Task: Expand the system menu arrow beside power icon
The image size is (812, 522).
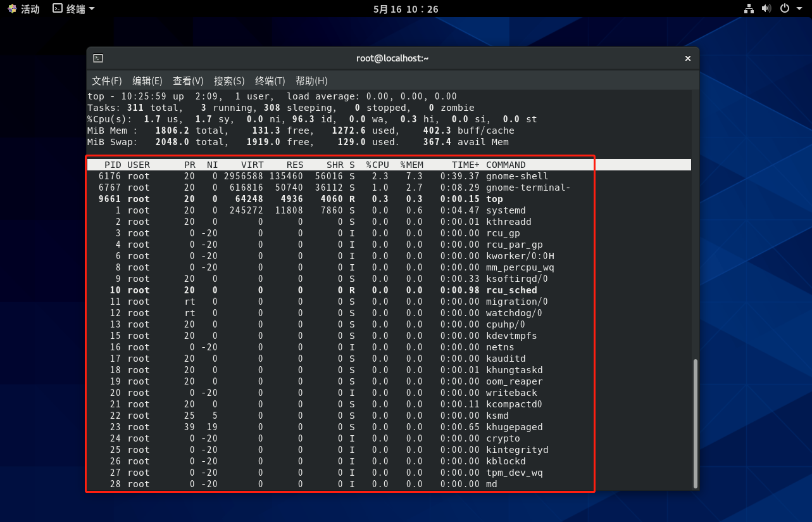Action: point(799,9)
